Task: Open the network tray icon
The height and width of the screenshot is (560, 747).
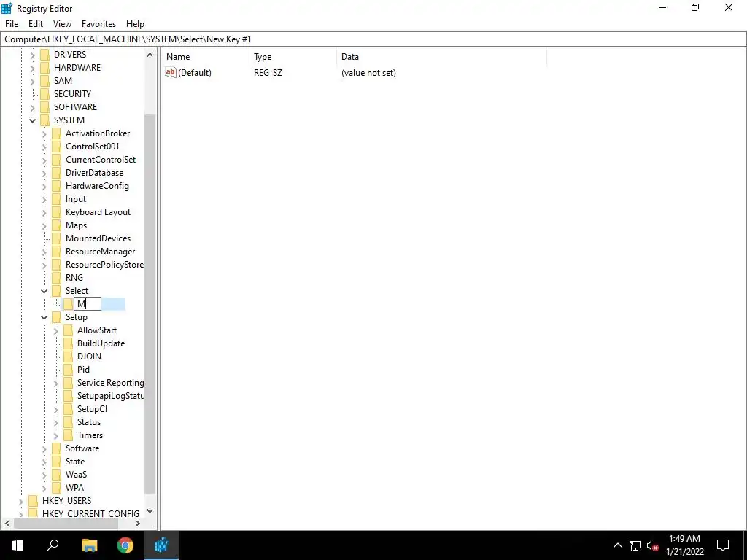Action: 635,545
